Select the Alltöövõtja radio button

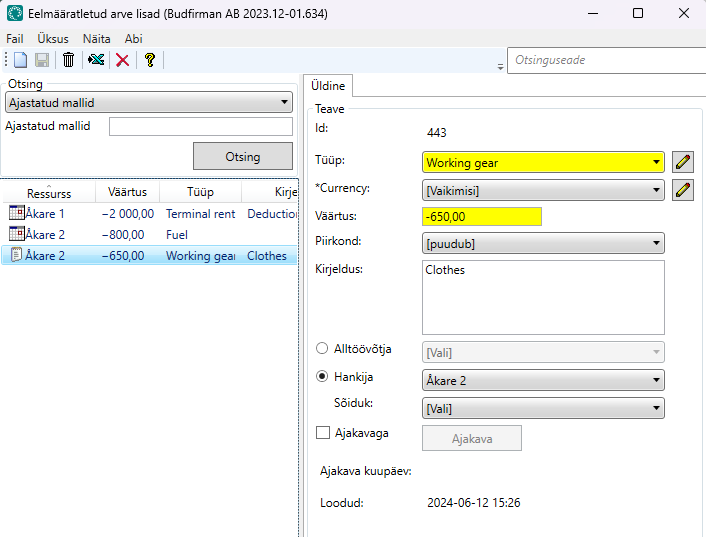(322, 349)
